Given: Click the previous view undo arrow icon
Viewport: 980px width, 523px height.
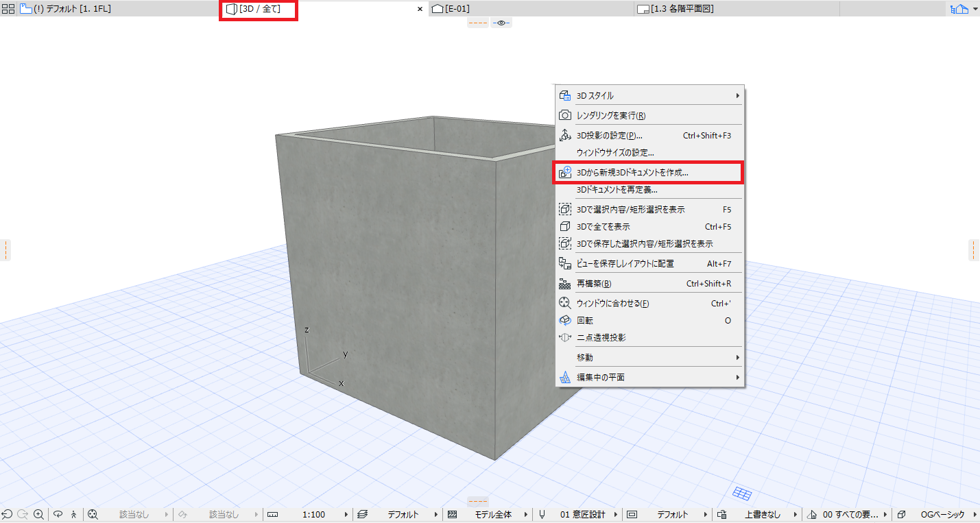Looking at the screenshot, I should pos(7,514).
